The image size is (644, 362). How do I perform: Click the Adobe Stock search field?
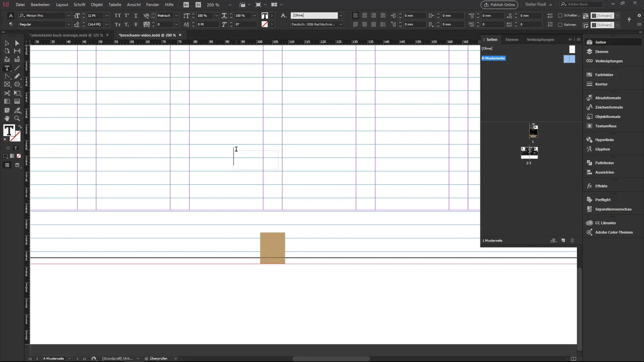(x=581, y=4)
